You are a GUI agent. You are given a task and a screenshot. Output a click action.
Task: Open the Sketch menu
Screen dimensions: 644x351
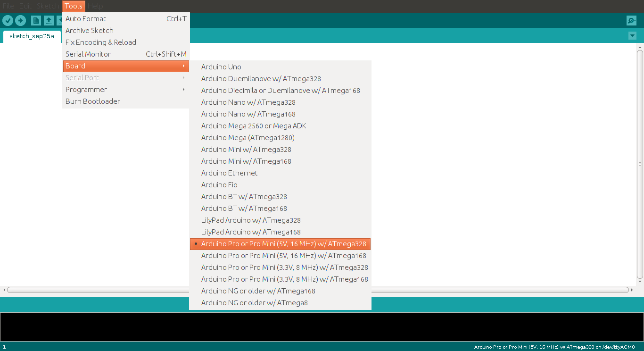click(48, 6)
